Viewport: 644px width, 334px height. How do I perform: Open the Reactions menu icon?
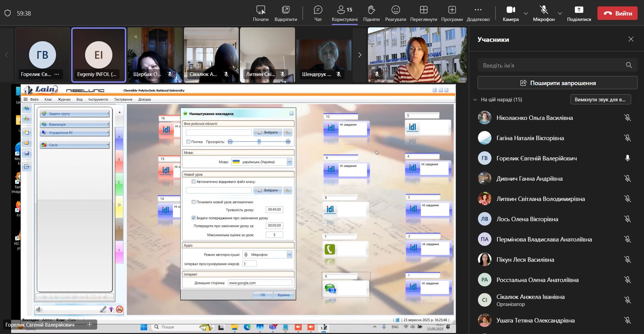(x=396, y=10)
